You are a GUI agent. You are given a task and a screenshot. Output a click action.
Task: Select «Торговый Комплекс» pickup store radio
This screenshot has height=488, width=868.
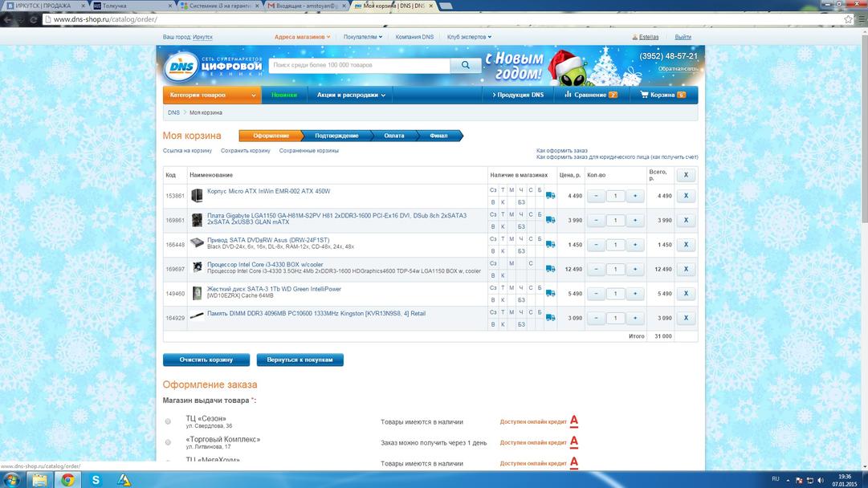168,442
